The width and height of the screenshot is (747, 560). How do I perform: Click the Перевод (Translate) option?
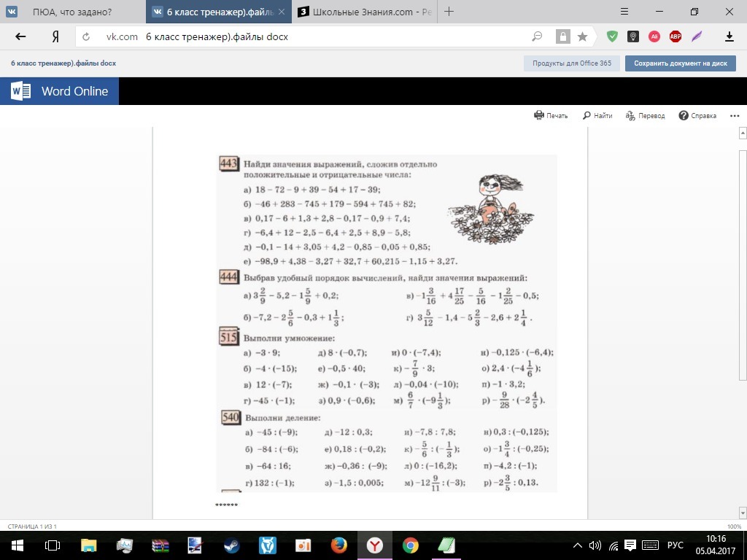646,116
